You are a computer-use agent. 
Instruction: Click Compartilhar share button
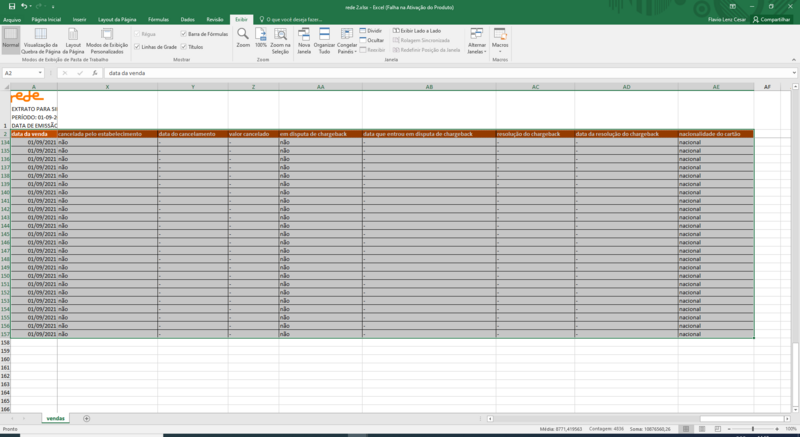tap(771, 19)
